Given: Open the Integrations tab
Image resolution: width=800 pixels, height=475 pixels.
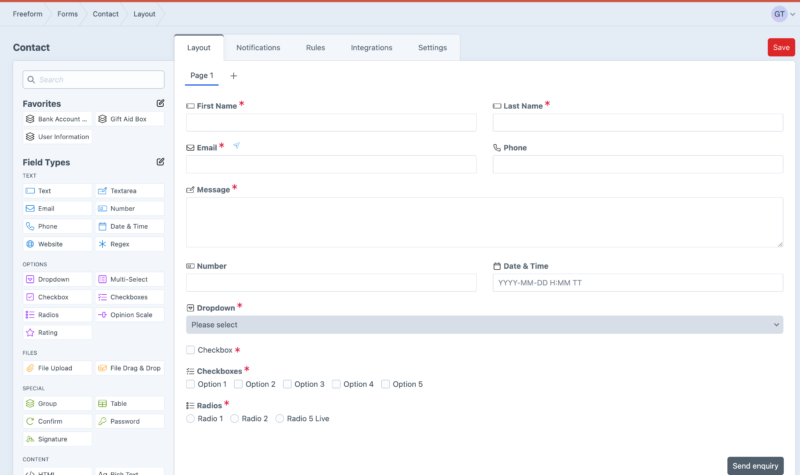Looking at the screenshot, I should pyautogui.click(x=371, y=48).
